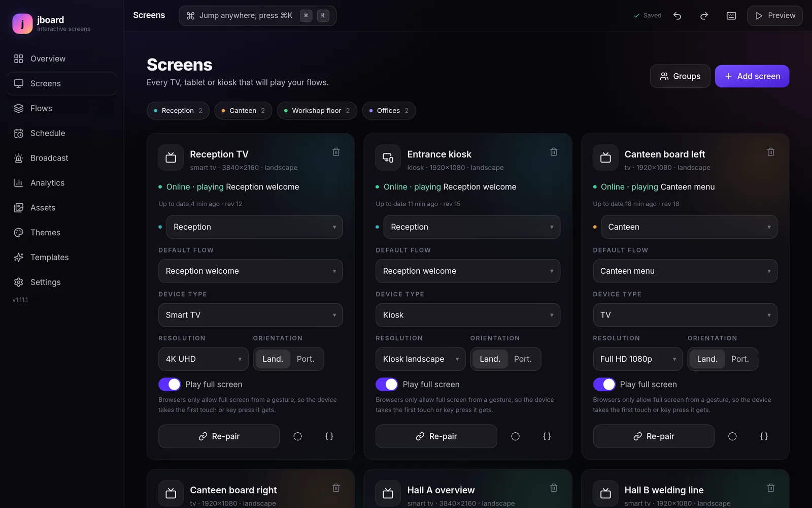
Task: Open braces icon on Canteen board left
Action: coord(764,436)
